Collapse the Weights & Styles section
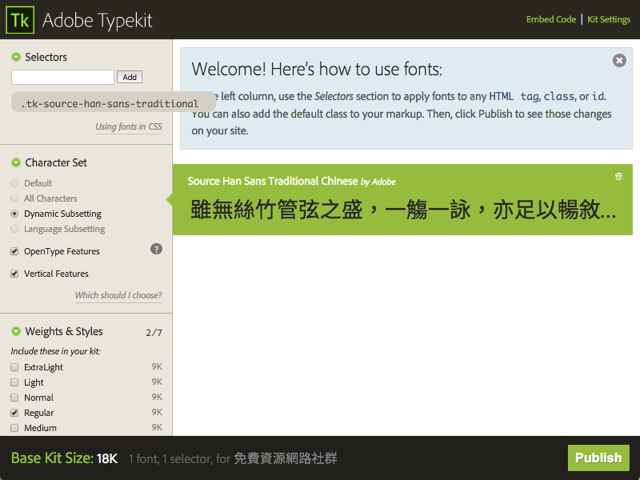 pyautogui.click(x=16, y=332)
